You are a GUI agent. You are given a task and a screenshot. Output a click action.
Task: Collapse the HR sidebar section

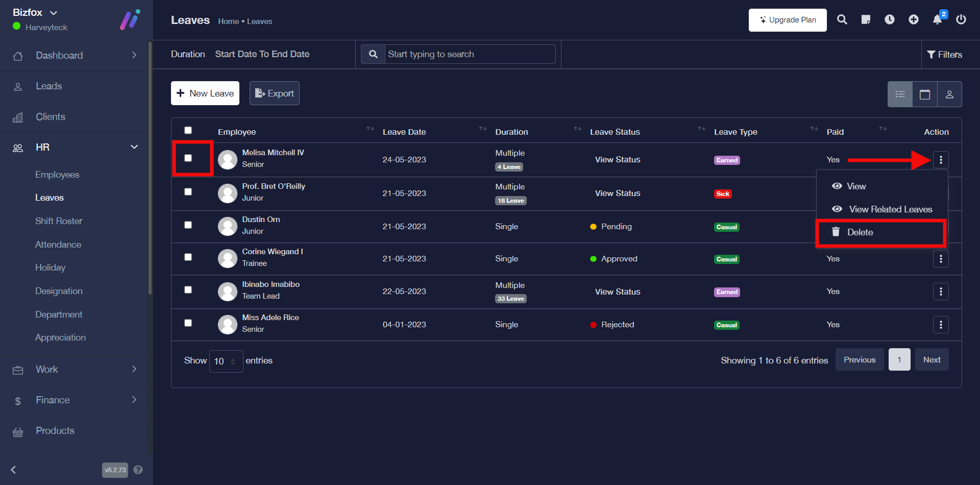click(x=134, y=147)
